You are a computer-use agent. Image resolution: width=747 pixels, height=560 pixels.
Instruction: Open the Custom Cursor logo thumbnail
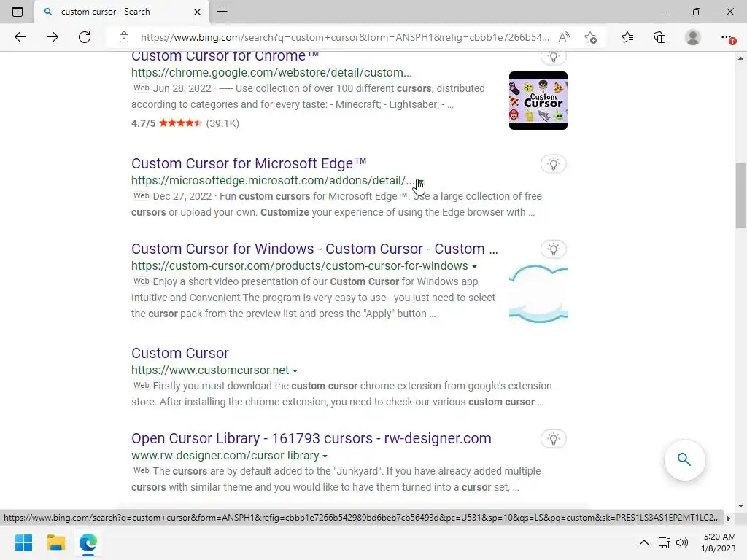tap(538, 101)
